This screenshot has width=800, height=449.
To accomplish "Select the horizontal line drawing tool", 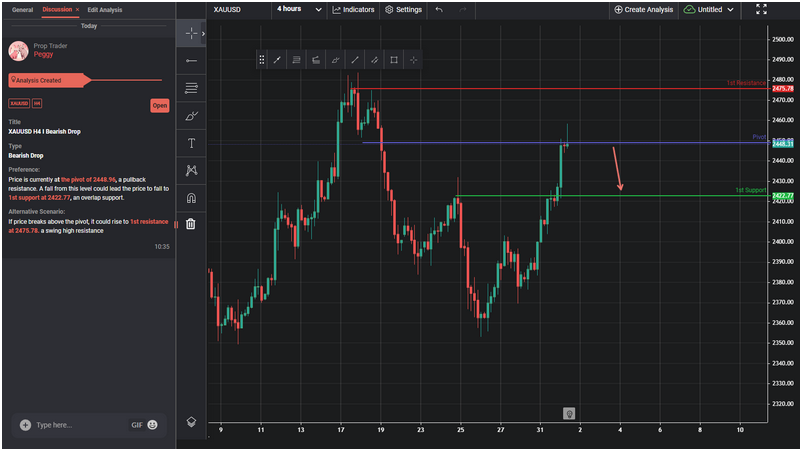I will [x=191, y=61].
